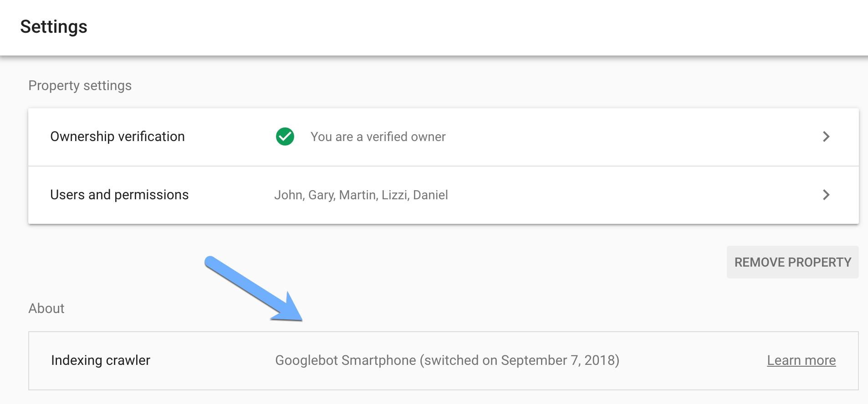The width and height of the screenshot is (868, 404).
Task: Click the Indexing crawler label
Action: tap(100, 360)
